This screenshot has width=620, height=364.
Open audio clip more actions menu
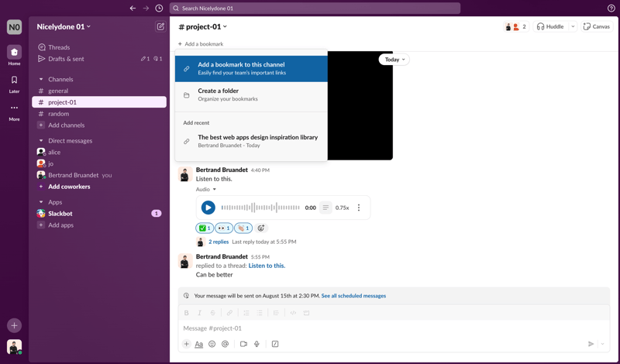pyautogui.click(x=359, y=208)
